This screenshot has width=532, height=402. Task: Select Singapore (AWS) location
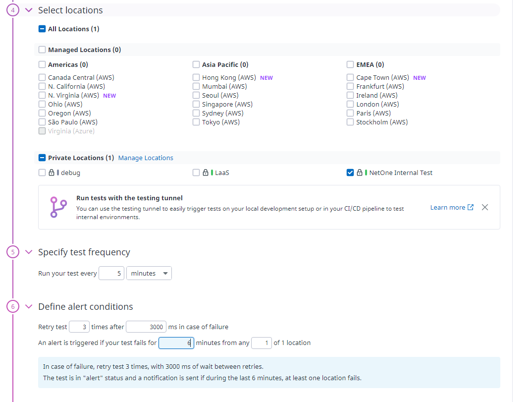[196, 104]
